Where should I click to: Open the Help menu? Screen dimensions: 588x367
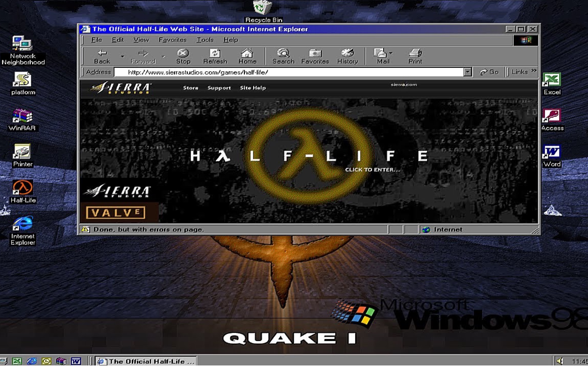[231, 40]
